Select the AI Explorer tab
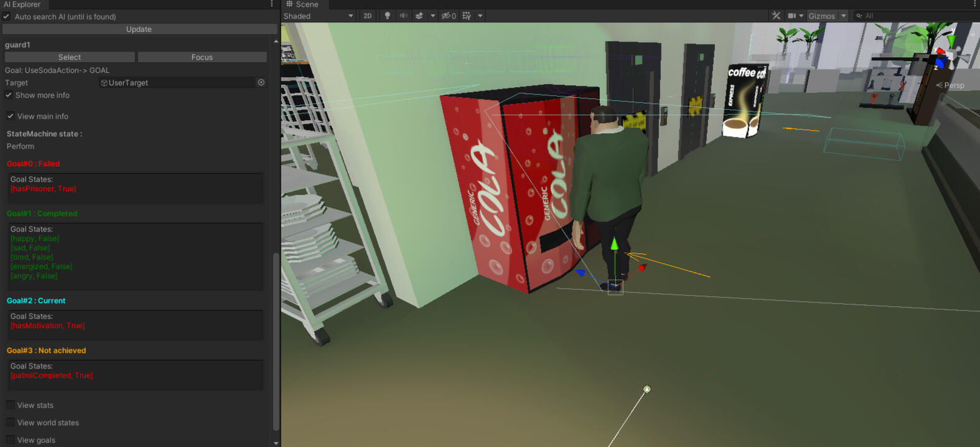Viewport: 980px width, 447px height. (x=22, y=4)
